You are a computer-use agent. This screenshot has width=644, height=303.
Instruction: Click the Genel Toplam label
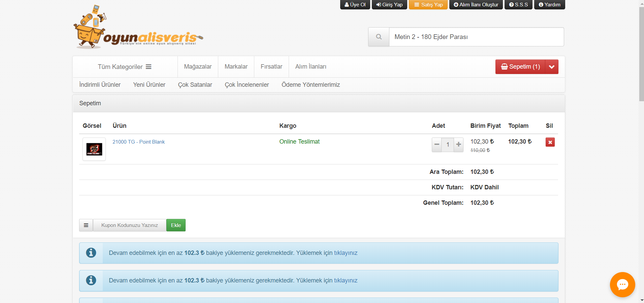[443, 203]
